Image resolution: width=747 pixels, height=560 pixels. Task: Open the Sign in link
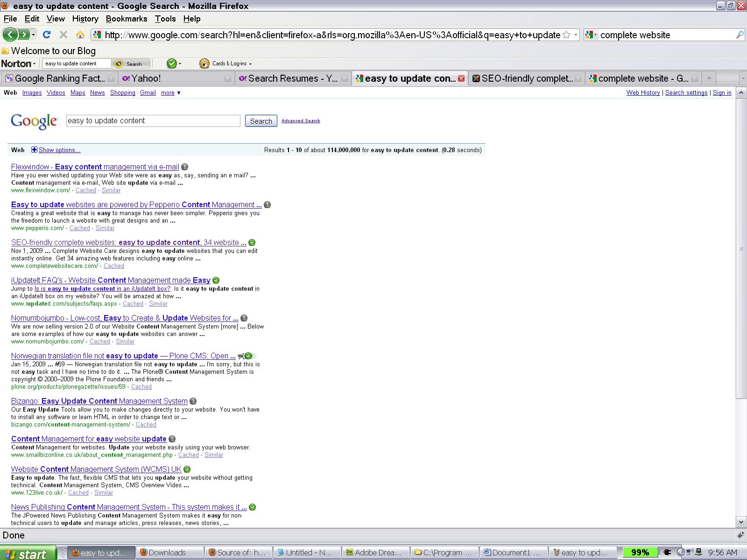click(x=722, y=93)
